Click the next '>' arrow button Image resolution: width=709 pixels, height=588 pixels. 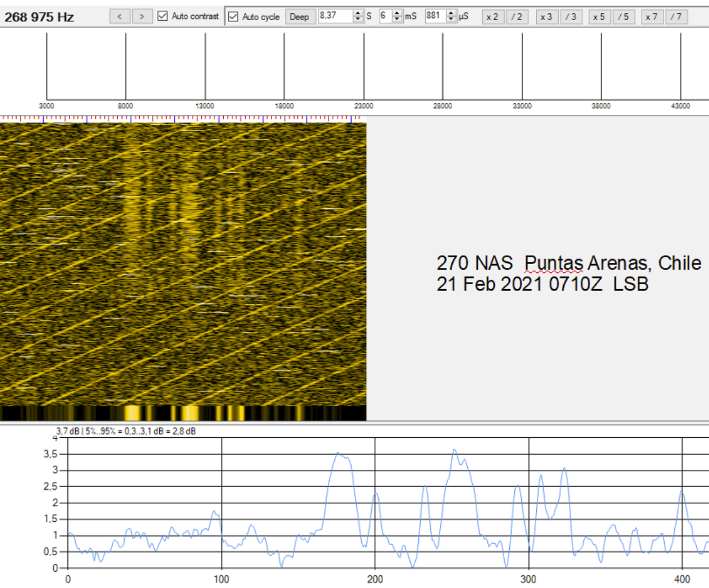142,17
